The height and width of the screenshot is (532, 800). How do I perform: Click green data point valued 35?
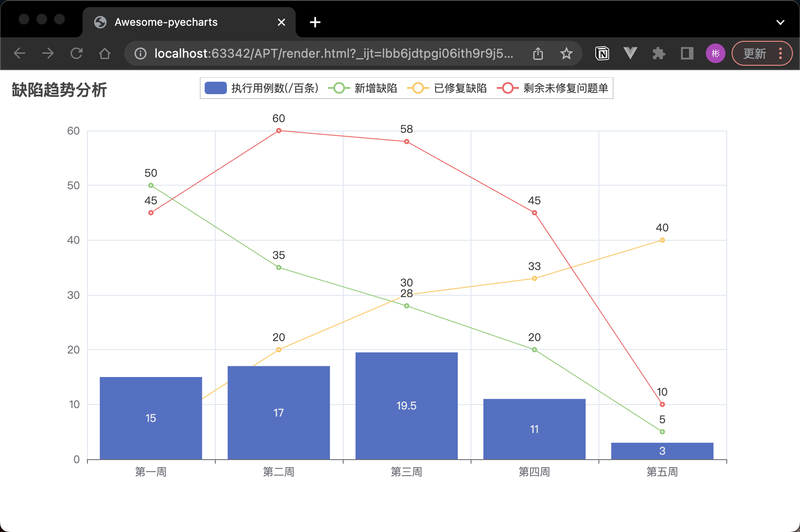click(279, 267)
